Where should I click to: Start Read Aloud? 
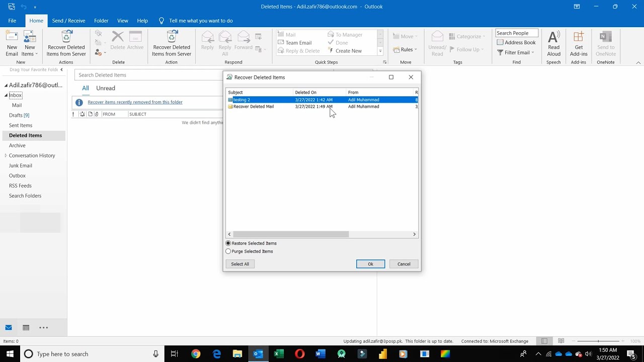(553, 44)
